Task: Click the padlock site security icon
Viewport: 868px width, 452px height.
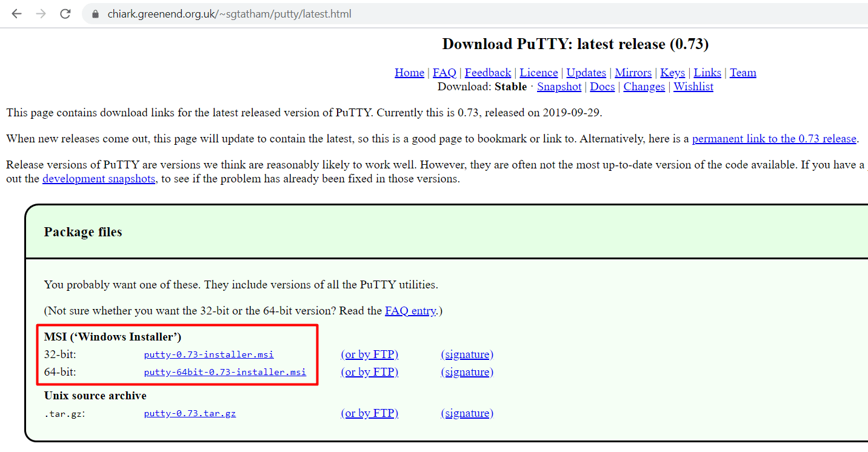Action: point(95,14)
